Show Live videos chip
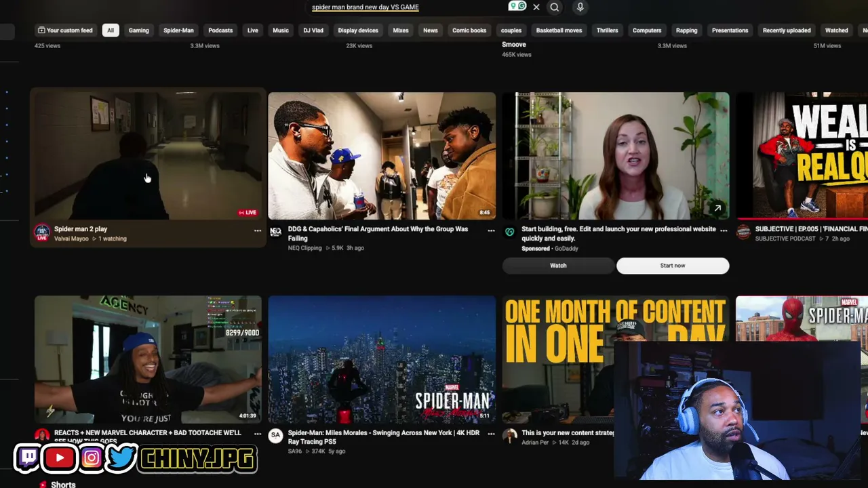 253,30
